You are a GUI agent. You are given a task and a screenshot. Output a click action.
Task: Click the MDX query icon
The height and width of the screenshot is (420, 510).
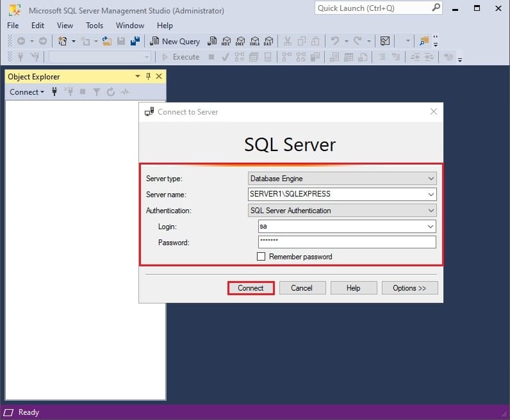point(226,41)
